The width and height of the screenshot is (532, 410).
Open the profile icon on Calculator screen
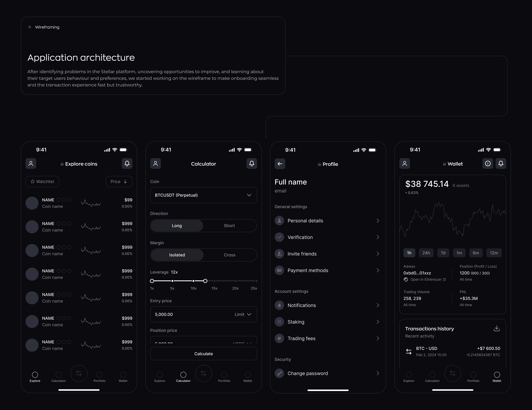click(x=155, y=164)
